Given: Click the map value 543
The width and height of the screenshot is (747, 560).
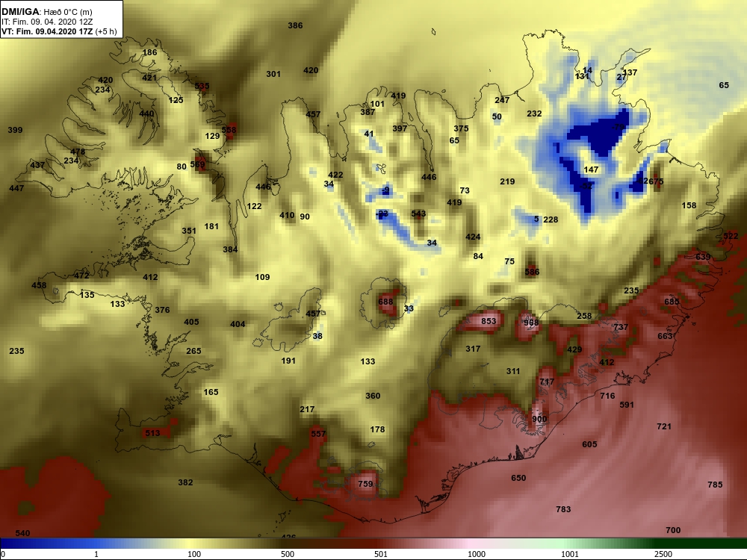Looking at the screenshot, I should point(419,214).
